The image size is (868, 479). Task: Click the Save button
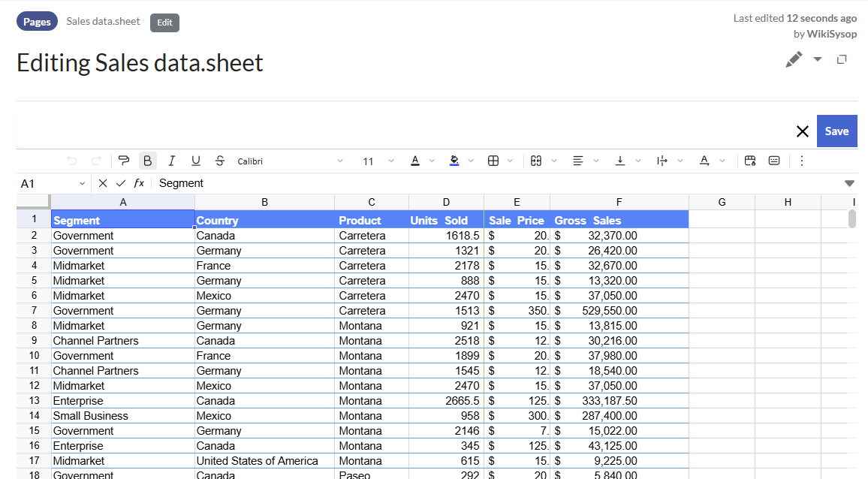pyautogui.click(x=836, y=131)
